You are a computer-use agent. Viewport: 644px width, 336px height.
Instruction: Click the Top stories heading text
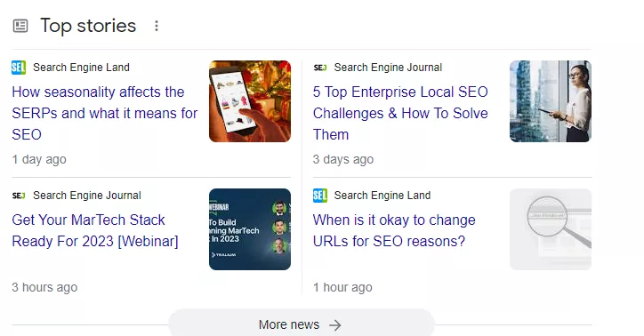[88, 26]
